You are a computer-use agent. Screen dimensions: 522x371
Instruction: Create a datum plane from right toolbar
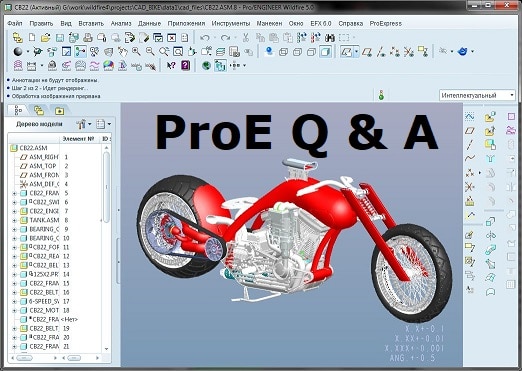(x=470, y=130)
